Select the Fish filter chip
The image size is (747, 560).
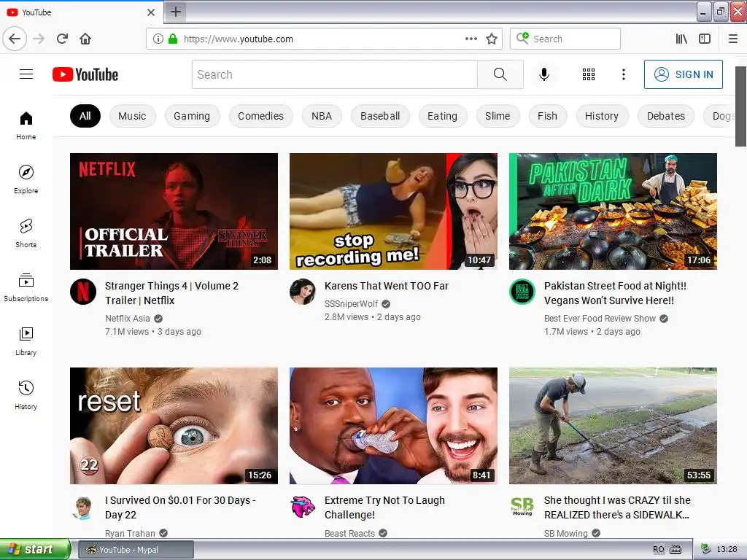tap(547, 116)
